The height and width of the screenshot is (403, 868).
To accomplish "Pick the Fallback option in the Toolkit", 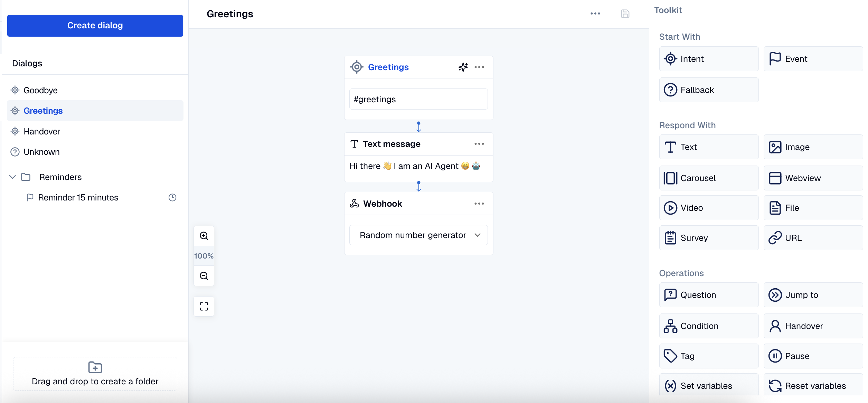I will click(x=709, y=90).
